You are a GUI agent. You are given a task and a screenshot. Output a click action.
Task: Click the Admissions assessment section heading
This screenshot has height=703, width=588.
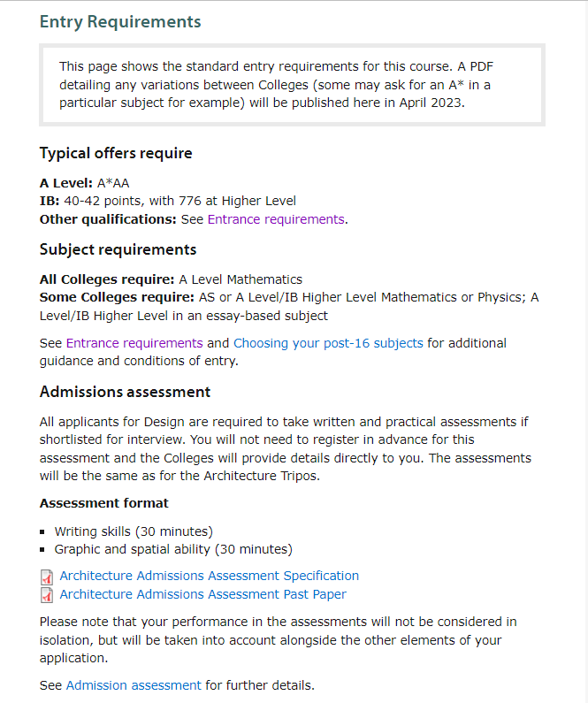125,392
